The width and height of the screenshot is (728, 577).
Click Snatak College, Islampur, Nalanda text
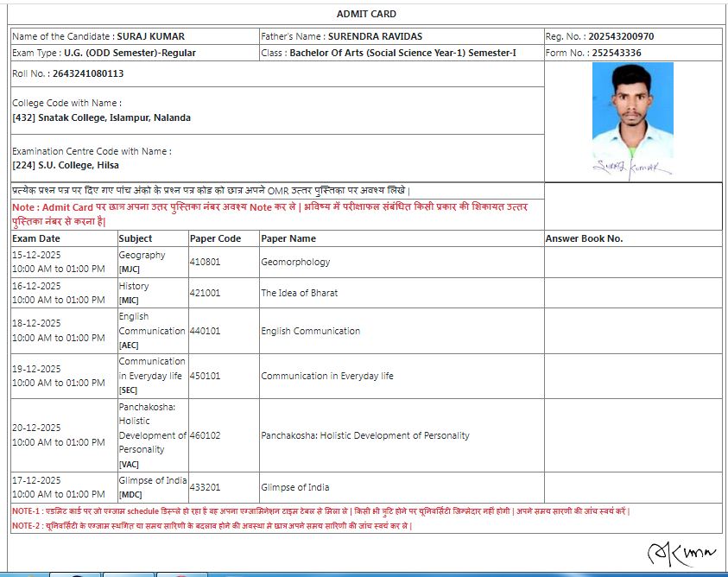click(x=101, y=118)
